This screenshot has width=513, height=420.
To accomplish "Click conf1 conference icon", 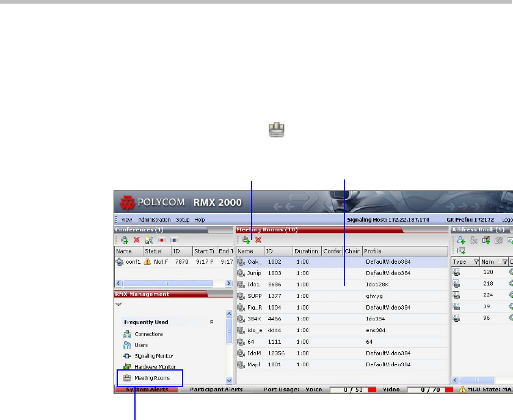I will [120, 262].
